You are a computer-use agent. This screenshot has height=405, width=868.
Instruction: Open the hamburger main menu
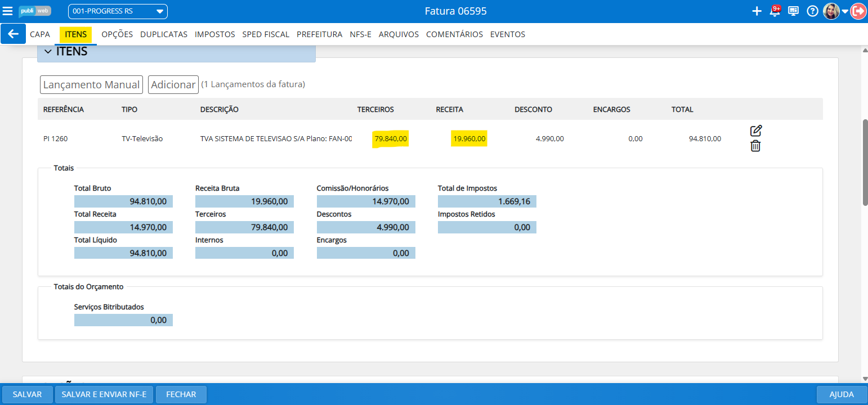click(x=8, y=11)
